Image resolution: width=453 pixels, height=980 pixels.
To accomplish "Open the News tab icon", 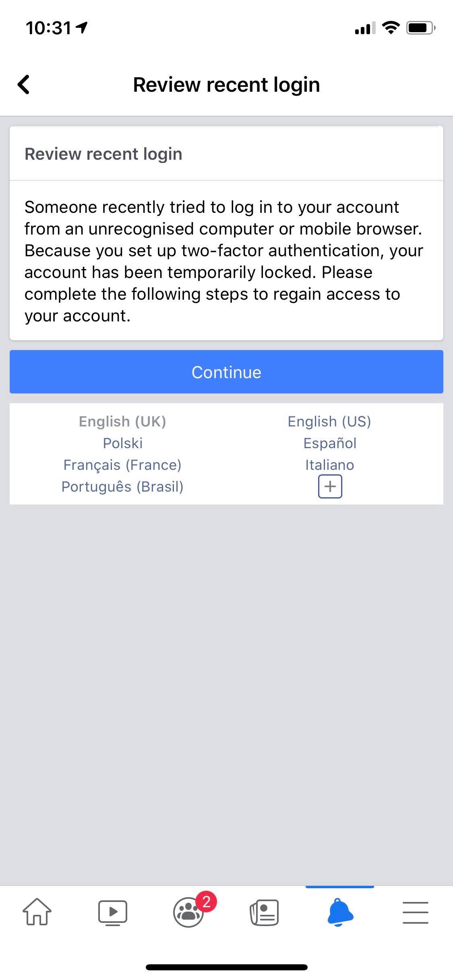I will (264, 912).
